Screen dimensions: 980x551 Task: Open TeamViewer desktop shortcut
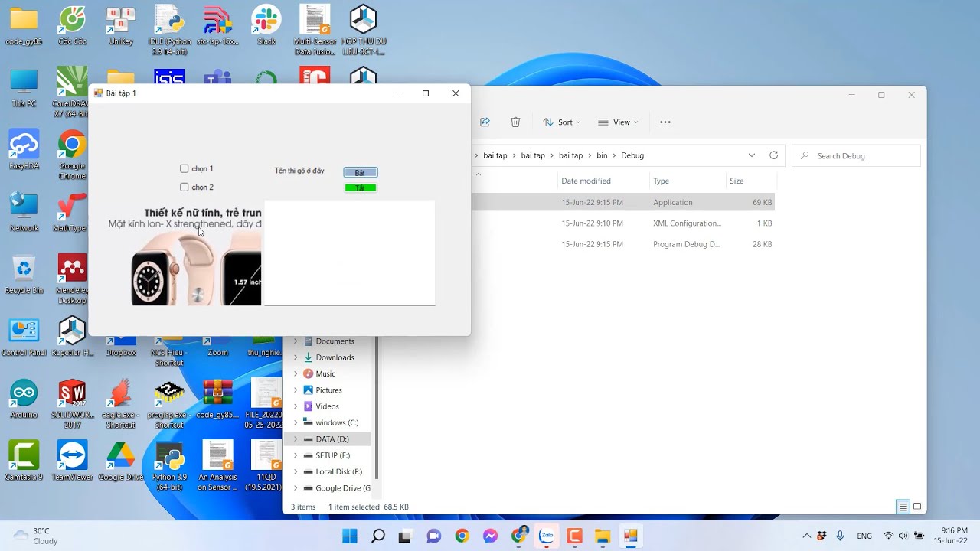[72, 461]
